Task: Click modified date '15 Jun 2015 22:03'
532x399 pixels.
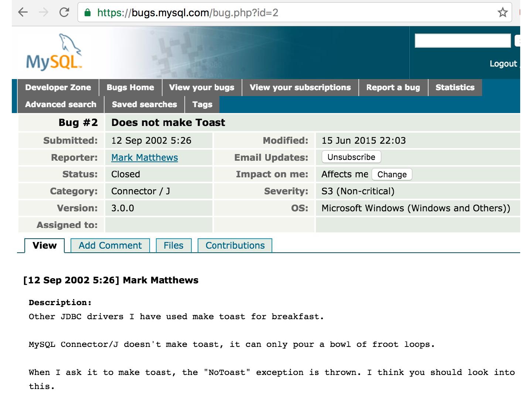Action: (364, 141)
